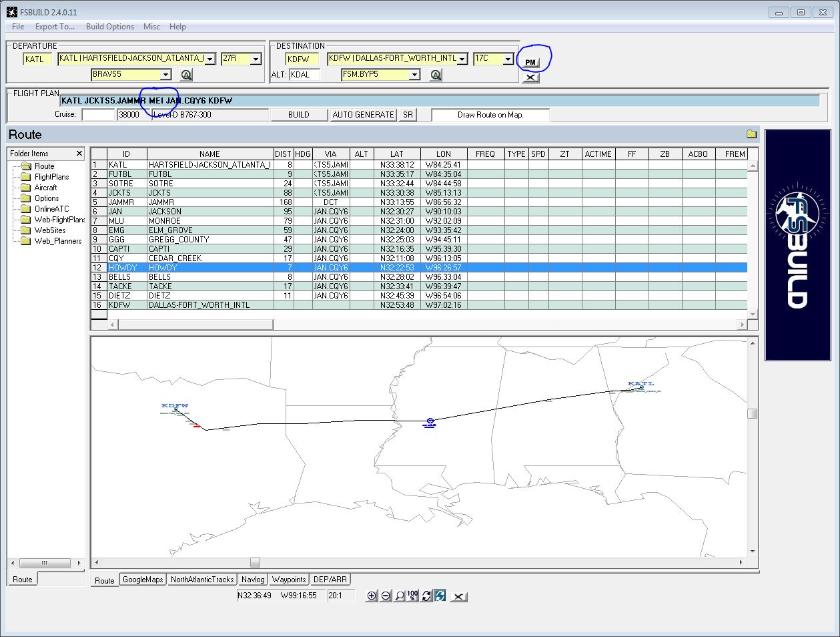Open the Misc menu
This screenshot has height=637, width=840.
coord(151,27)
